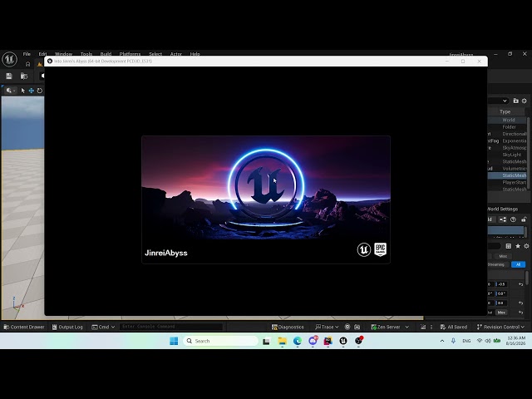Select the Misc filter in the Details panel
532x399 pixels.
point(503,256)
